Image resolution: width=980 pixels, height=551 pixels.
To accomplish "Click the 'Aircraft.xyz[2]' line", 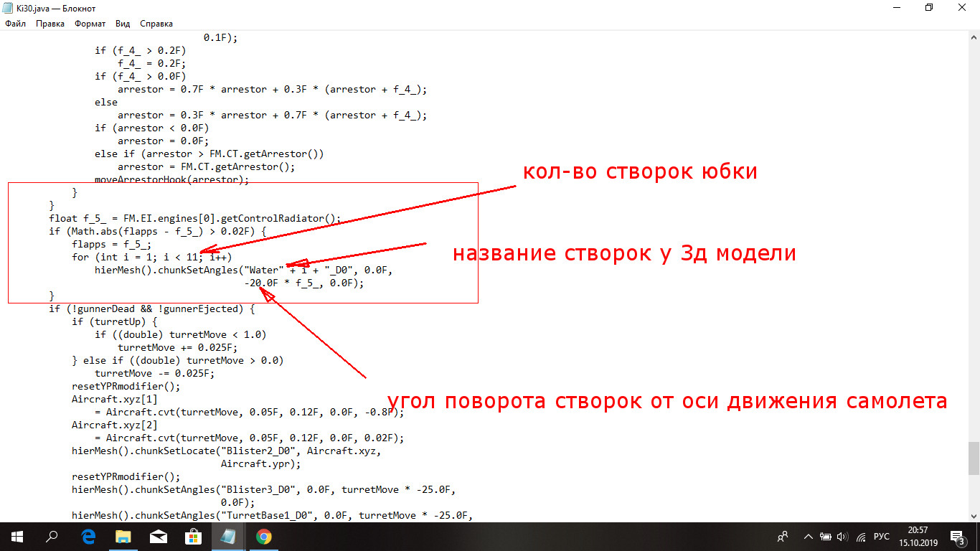I will (x=115, y=425).
